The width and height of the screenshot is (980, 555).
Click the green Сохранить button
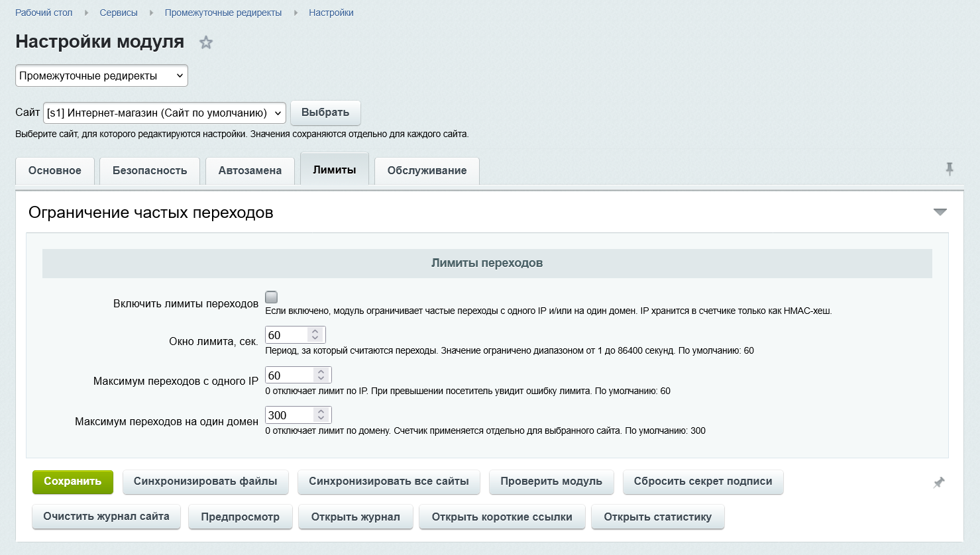coord(72,481)
